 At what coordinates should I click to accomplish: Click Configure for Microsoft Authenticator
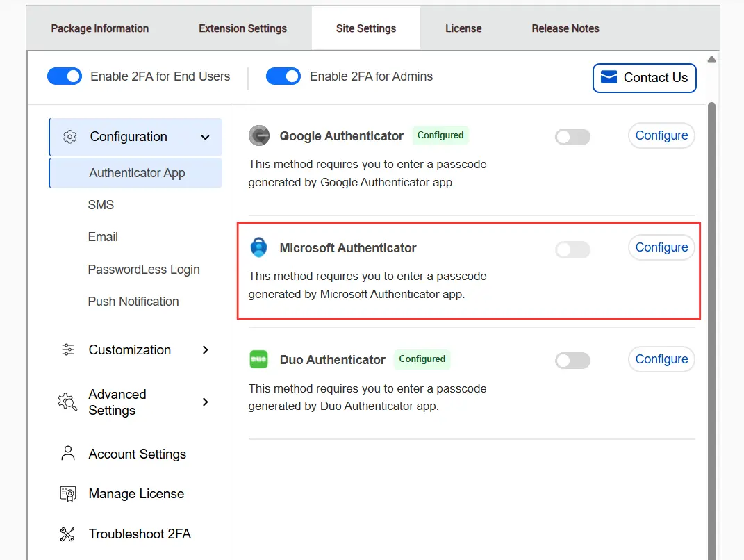tap(661, 247)
